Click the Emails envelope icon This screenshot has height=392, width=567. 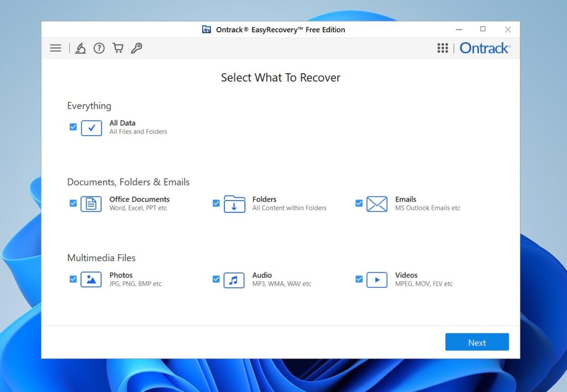[377, 203]
